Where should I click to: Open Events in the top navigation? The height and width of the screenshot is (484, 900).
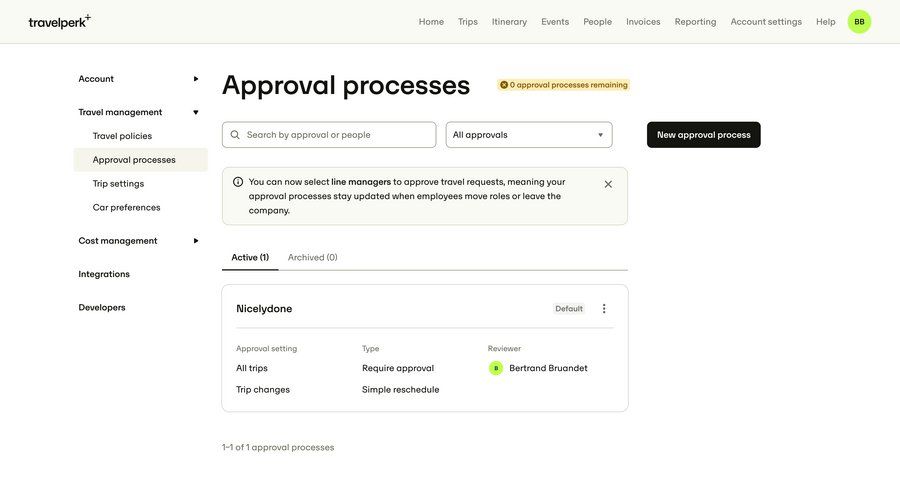point(555,22)
